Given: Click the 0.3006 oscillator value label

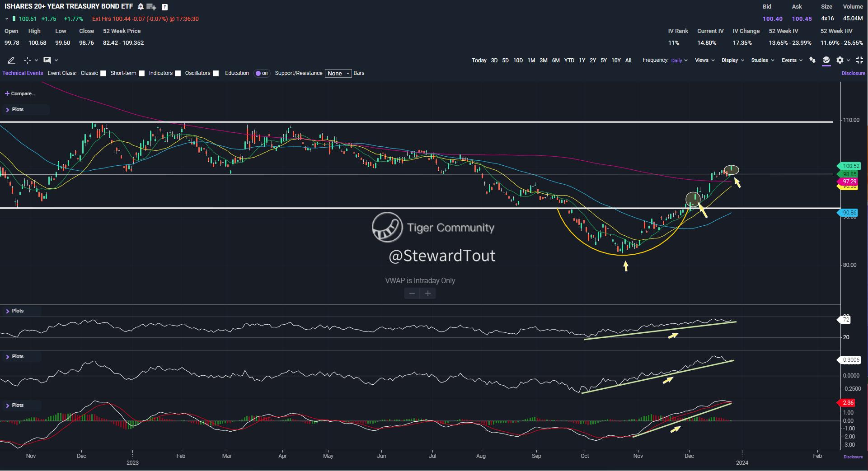Looking at the screenshot, I should tap(849, 360).
